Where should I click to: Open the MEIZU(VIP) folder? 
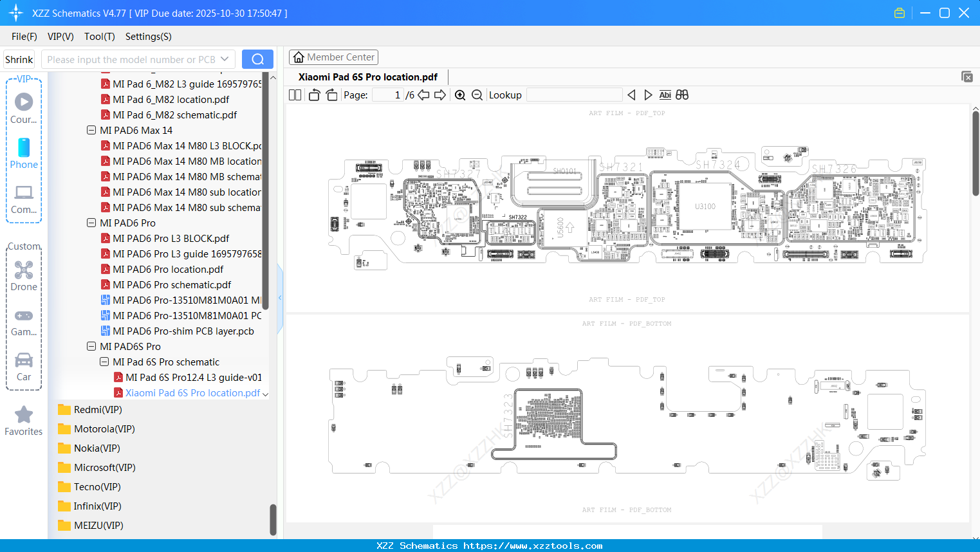[91, 526]
